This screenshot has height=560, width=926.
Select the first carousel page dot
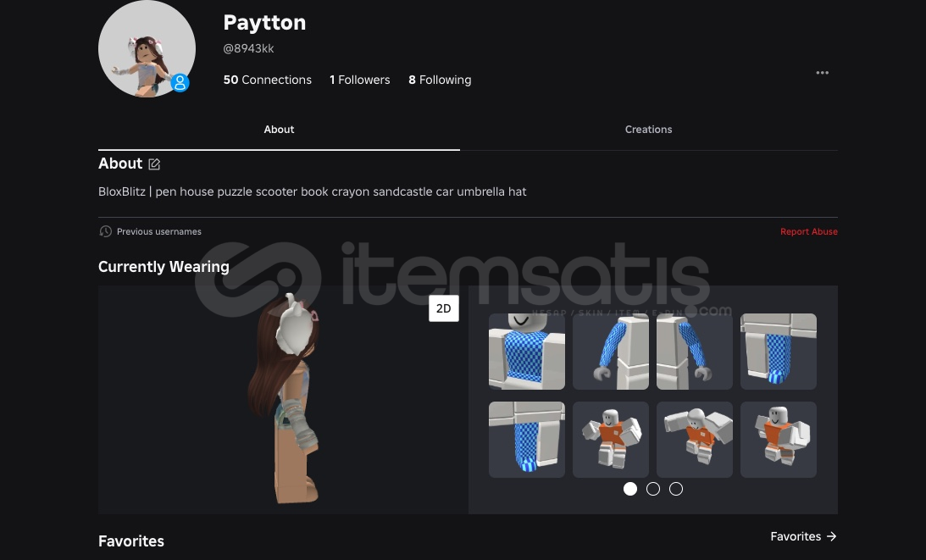630,489
